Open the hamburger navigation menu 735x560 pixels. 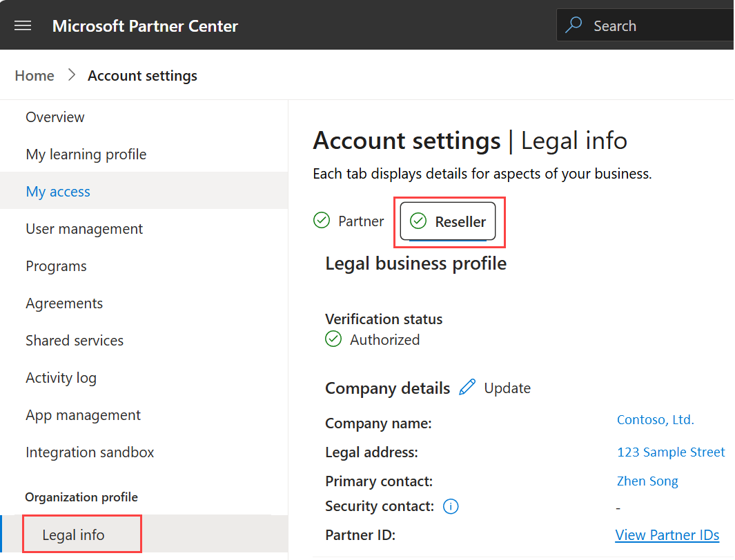pyautogui.click(x=23, y=26)
